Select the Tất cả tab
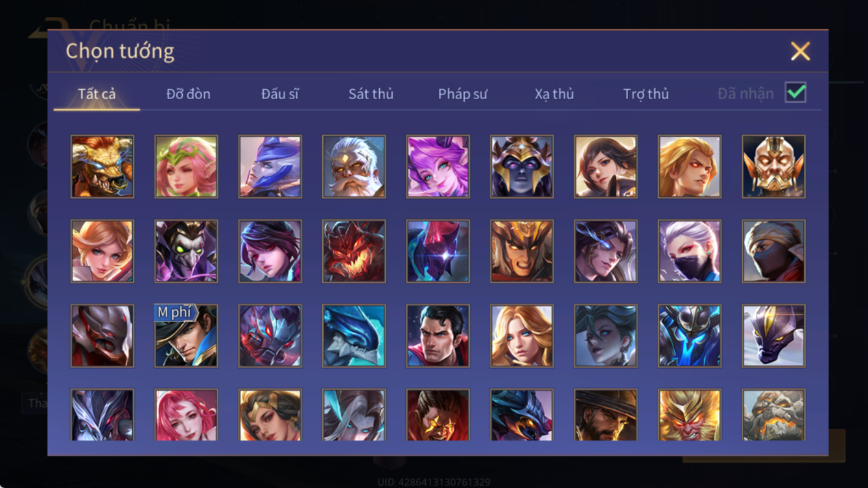 point(97,94)
